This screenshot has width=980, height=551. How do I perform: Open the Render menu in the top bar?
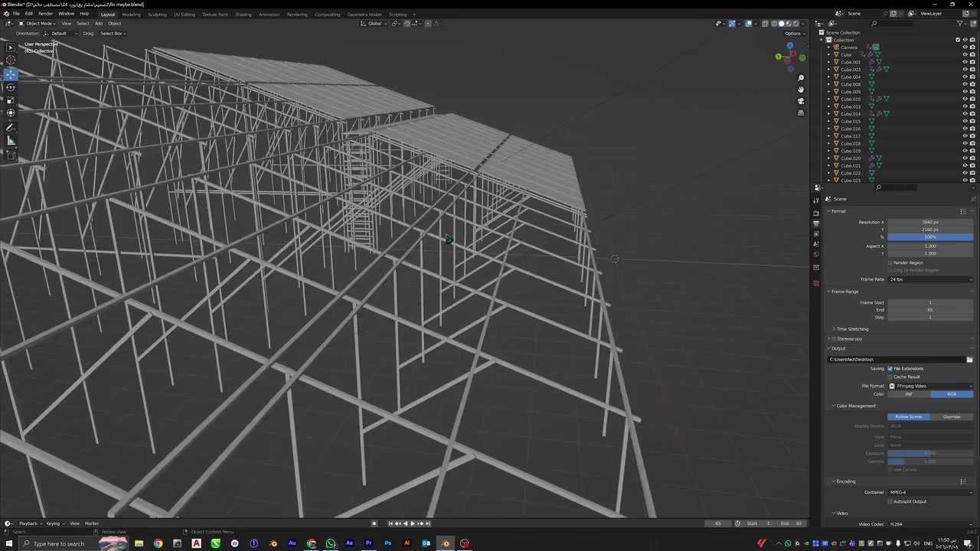(45, 14)
